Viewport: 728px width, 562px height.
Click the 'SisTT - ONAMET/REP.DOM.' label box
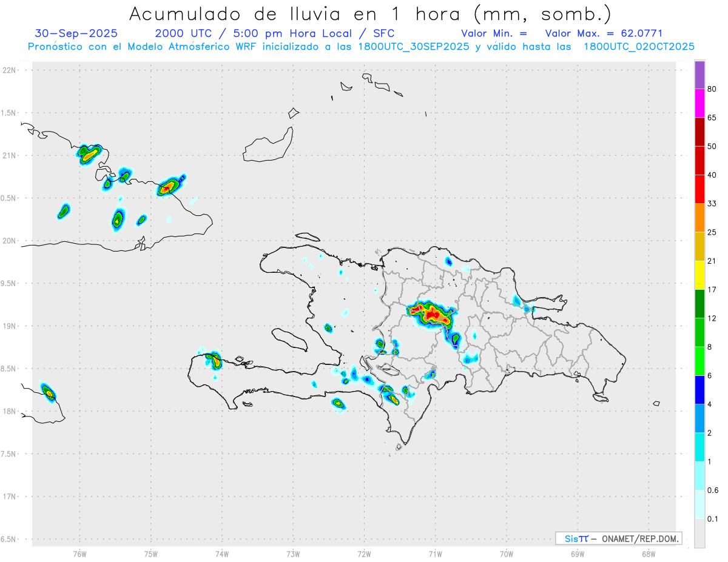tap(618, 538)
